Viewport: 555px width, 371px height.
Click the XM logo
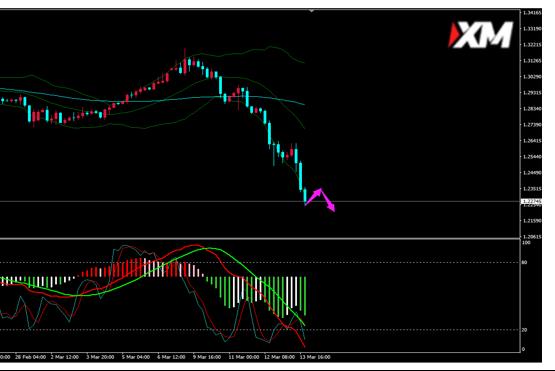[480, 35]
